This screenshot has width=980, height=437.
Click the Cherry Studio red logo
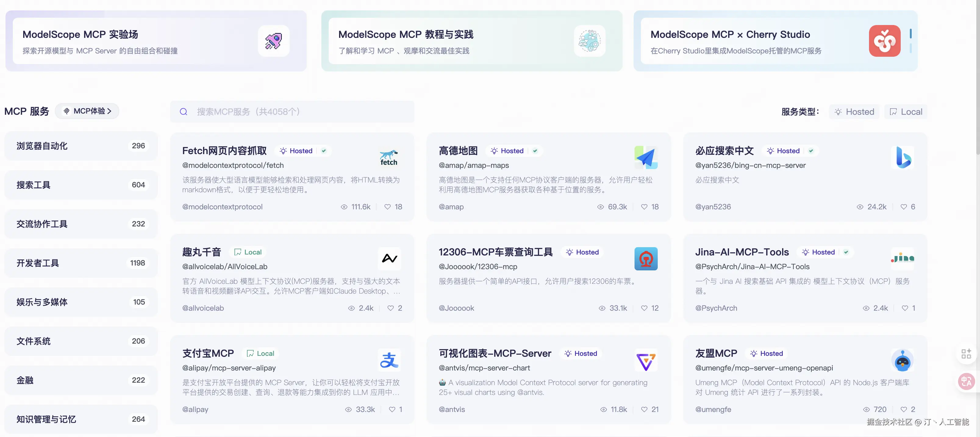tap(884, 41)
